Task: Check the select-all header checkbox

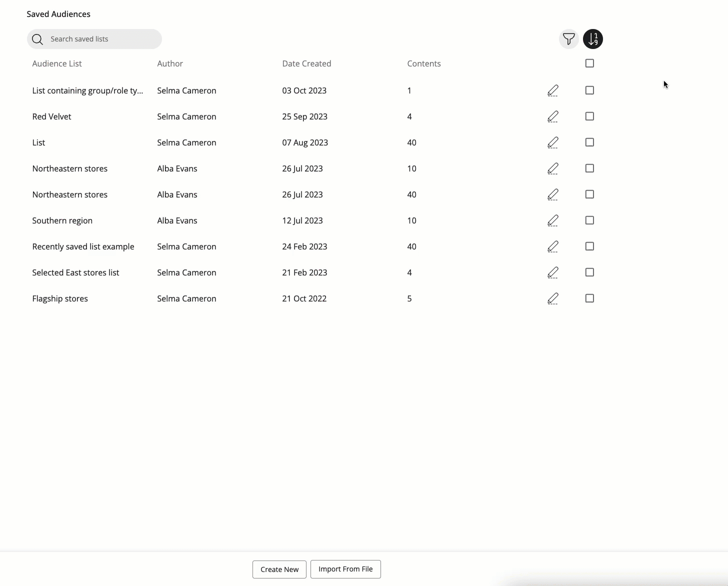Action: click(x=589, y=63)
